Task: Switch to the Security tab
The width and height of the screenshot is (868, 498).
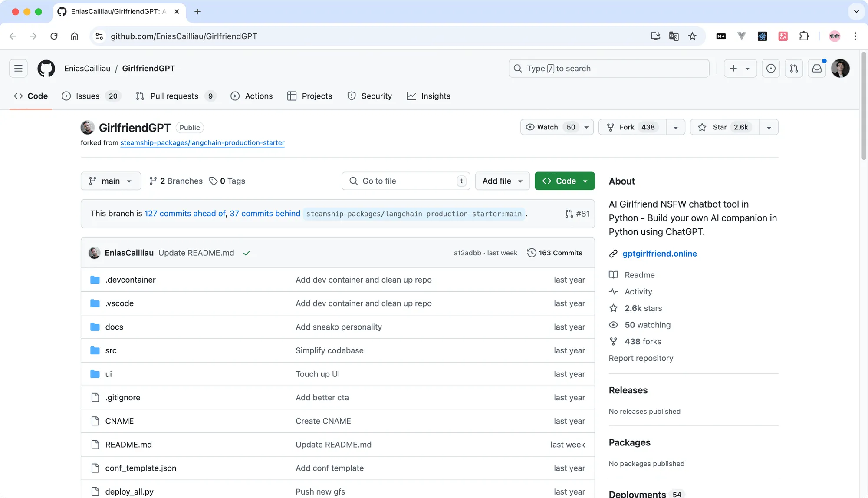Action: tap(370, 96)
